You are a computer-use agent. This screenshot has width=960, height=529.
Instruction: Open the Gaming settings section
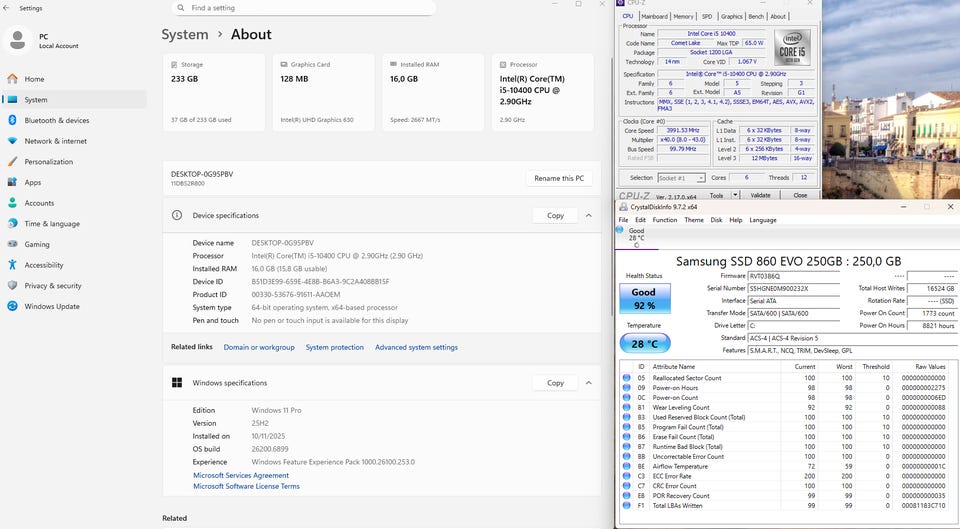[37, 244]
